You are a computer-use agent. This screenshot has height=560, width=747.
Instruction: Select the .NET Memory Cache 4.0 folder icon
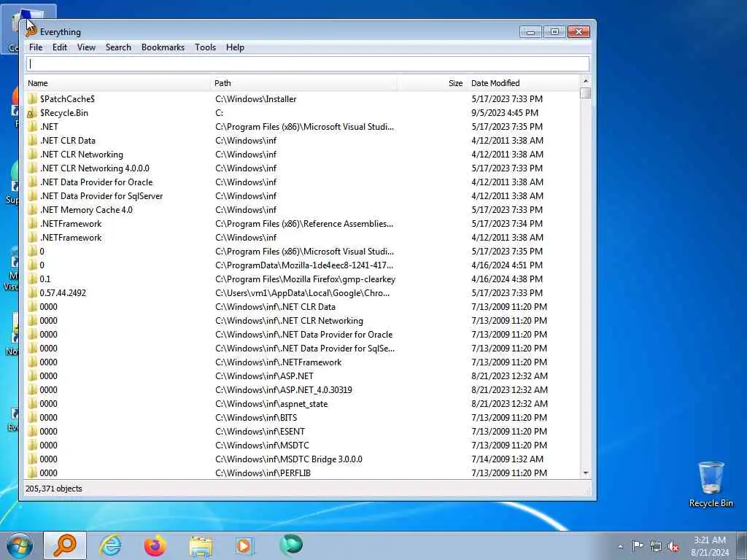[x=32, y=209]
